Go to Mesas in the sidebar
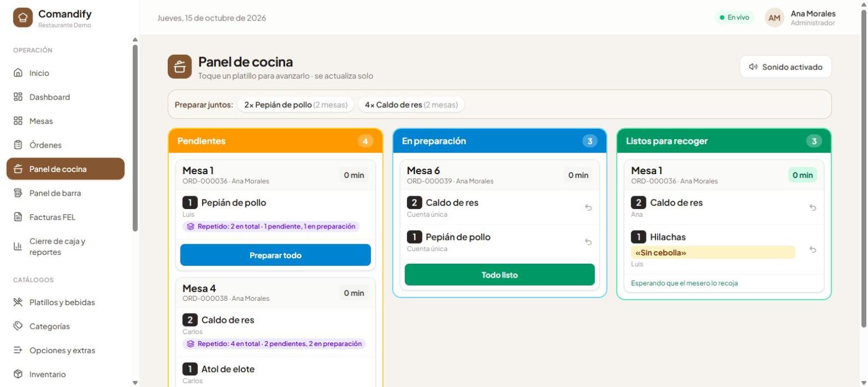Viewport: 868px width, 387px height. 65,121
